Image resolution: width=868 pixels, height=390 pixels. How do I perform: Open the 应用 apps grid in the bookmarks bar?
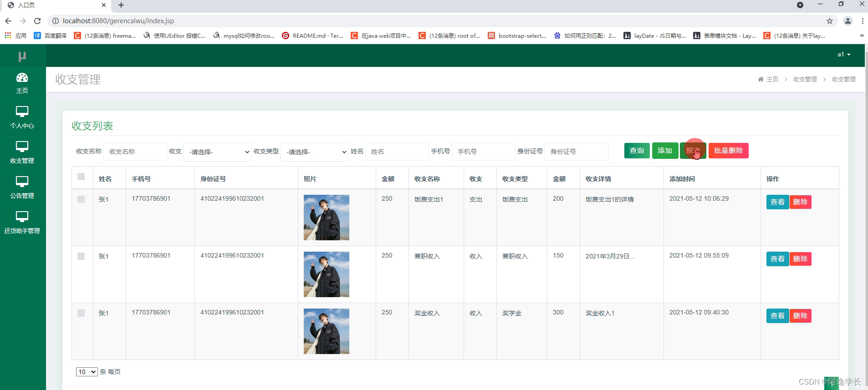coord(15,35)
